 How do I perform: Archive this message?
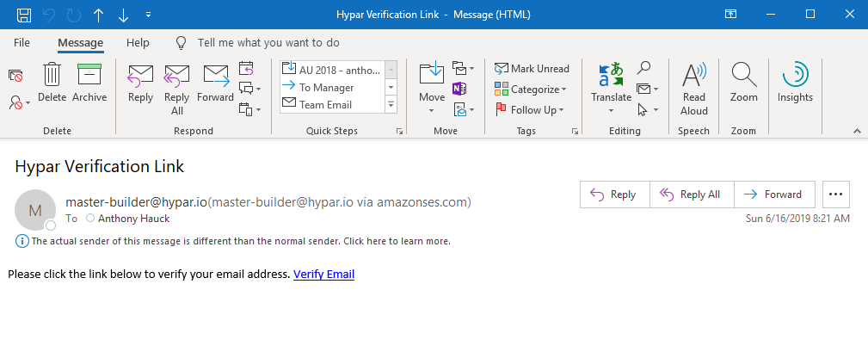89,83
